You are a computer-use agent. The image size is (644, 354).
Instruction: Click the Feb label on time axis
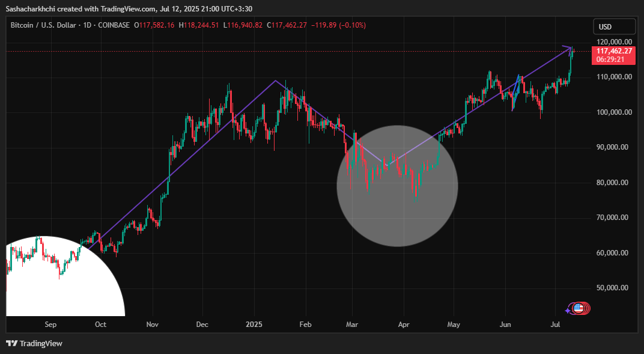[305, 325]
